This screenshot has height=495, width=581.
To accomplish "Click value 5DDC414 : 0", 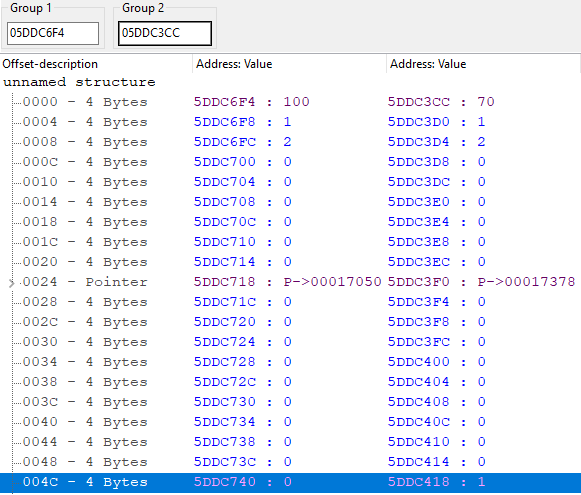I will pyautogui.click(x=436, y=462).
